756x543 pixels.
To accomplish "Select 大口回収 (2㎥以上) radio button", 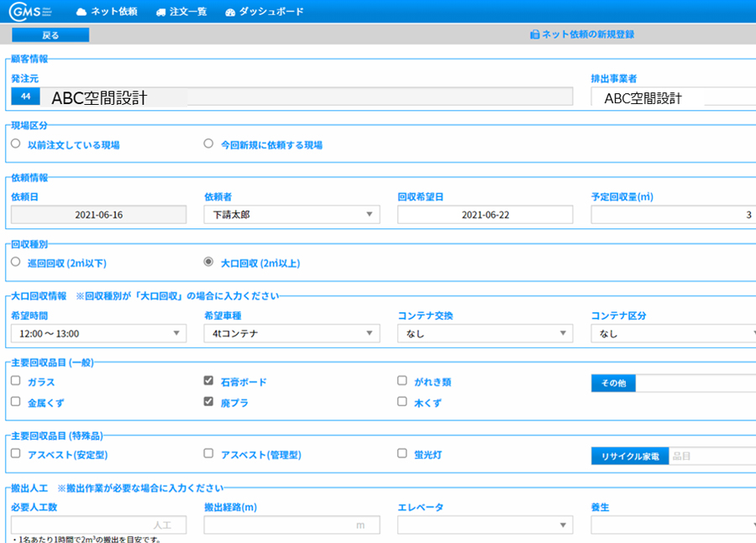I will click(x=208, y=262).
